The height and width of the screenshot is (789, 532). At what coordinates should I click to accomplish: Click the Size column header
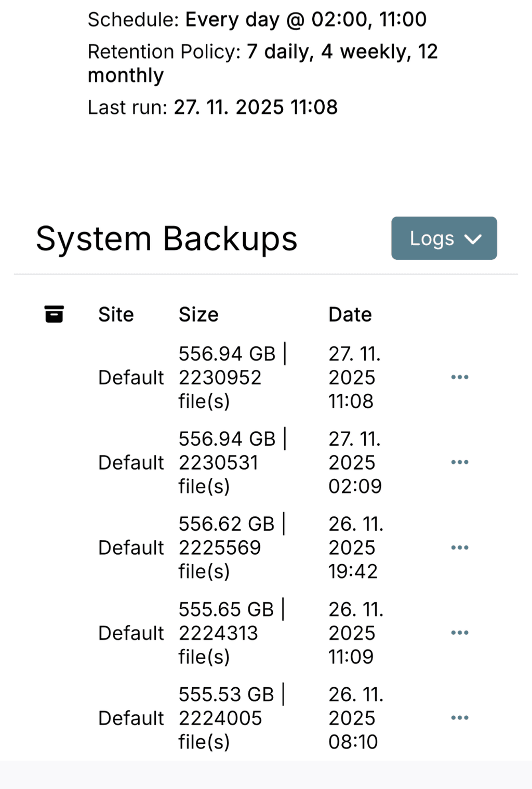click(198, 315)
